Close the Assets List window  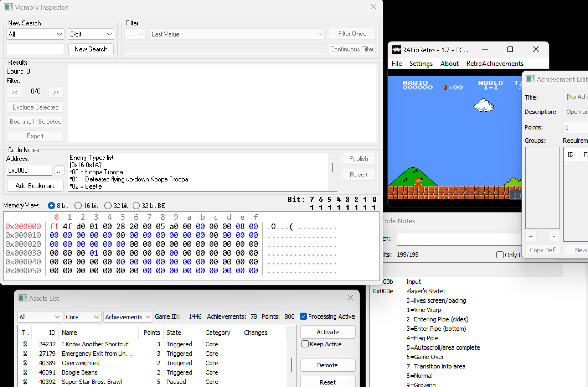350,298
